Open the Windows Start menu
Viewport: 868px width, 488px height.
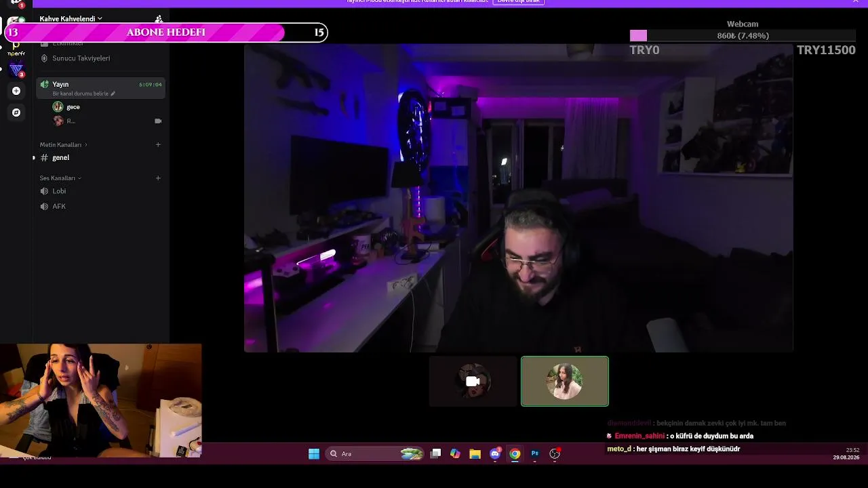point(314,454)
